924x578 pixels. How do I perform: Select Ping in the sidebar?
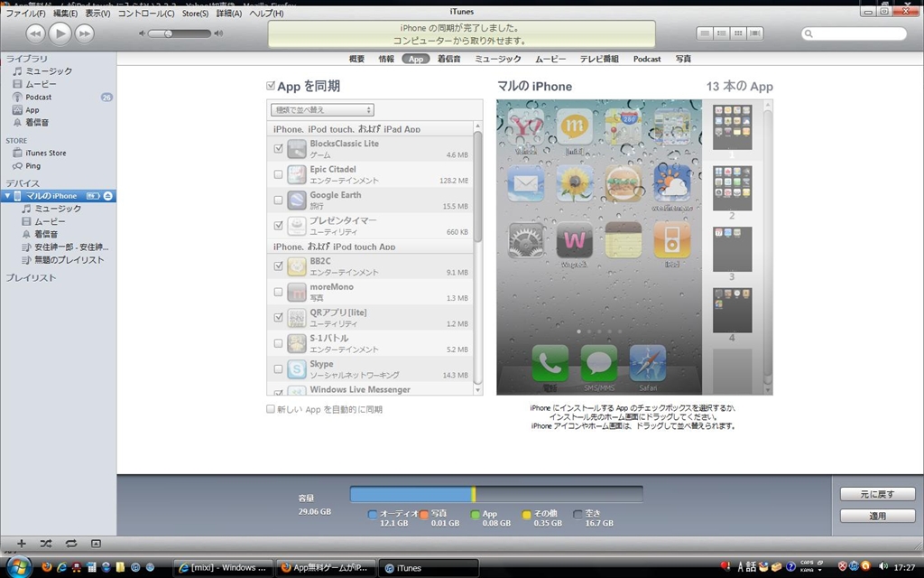(x=32, y=166)
